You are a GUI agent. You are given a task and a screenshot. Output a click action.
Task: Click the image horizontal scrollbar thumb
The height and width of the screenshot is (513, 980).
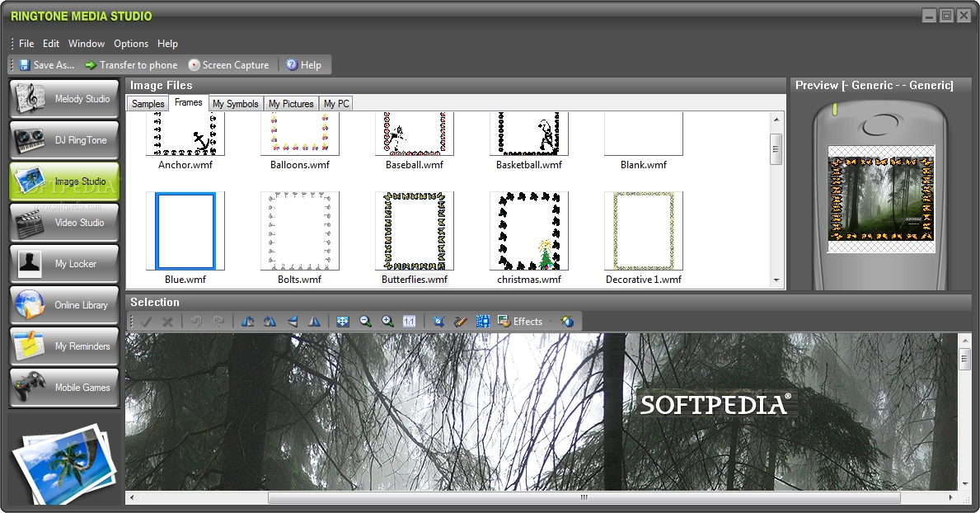(584, 498)
